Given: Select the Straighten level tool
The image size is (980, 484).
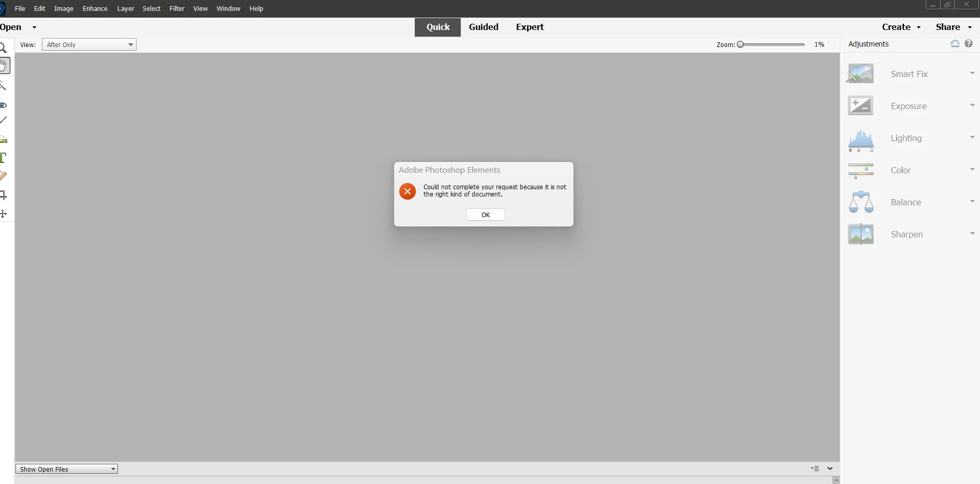Looking at the screenshot, I should 4,140.
